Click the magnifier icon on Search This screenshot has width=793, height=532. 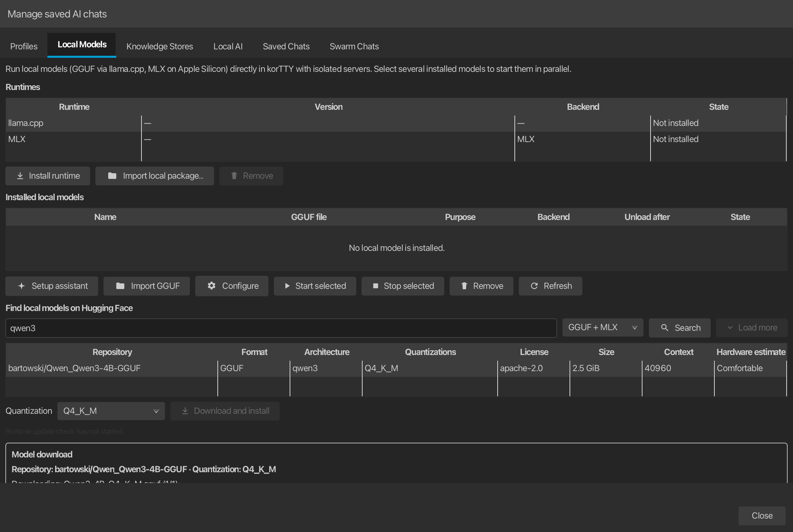click(665, 328)
